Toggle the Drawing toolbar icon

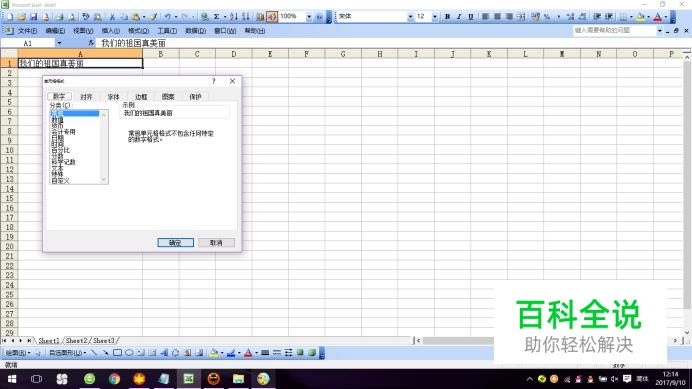click(x=272, y=17)
